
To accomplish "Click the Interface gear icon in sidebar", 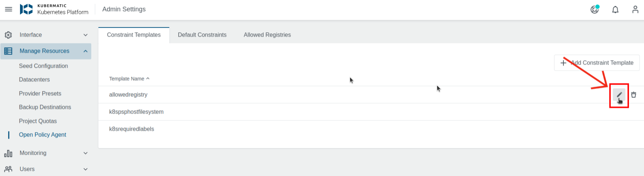I will tap(8, 35).
